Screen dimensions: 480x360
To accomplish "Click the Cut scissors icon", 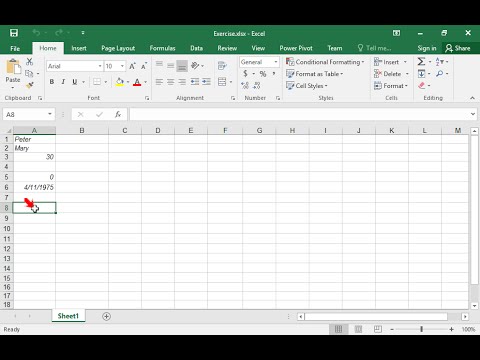I will click(x=30, y=61).
